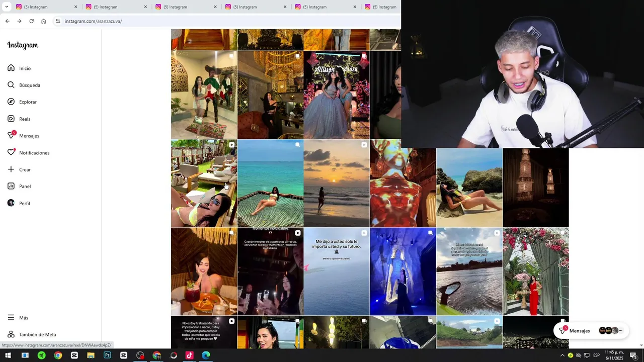Open the mariachi couple photo post
The width and height of the screenshot is (644, 362).
coord(204,95)
